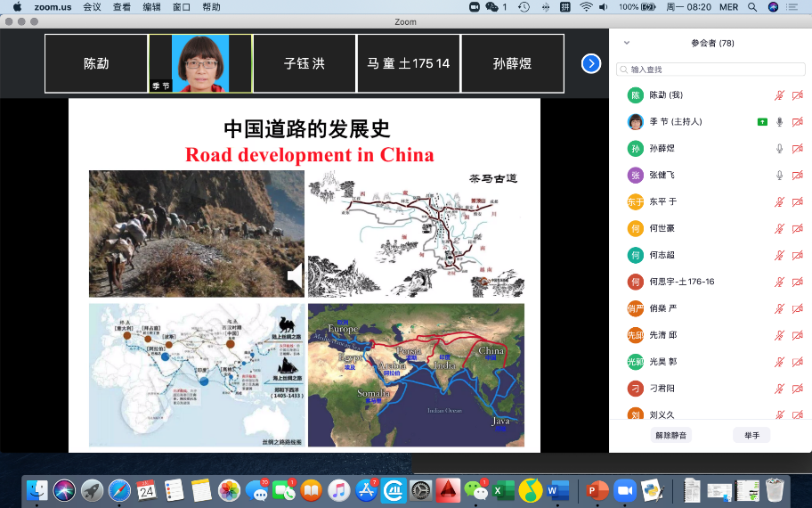Open PowerPoint from the dock
The height and width of the screenshot is (508, 812).
coord(596,490)
